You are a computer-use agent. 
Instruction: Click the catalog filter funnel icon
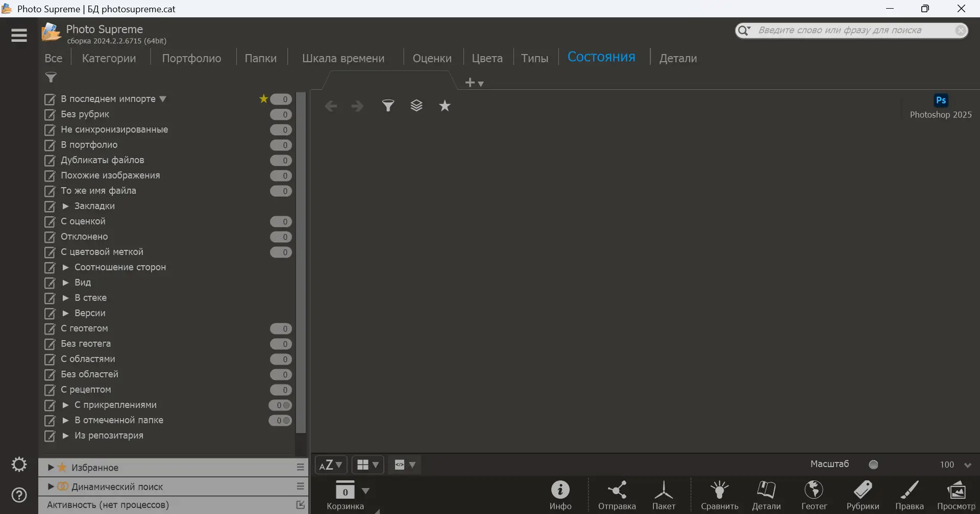pos(51,78)
